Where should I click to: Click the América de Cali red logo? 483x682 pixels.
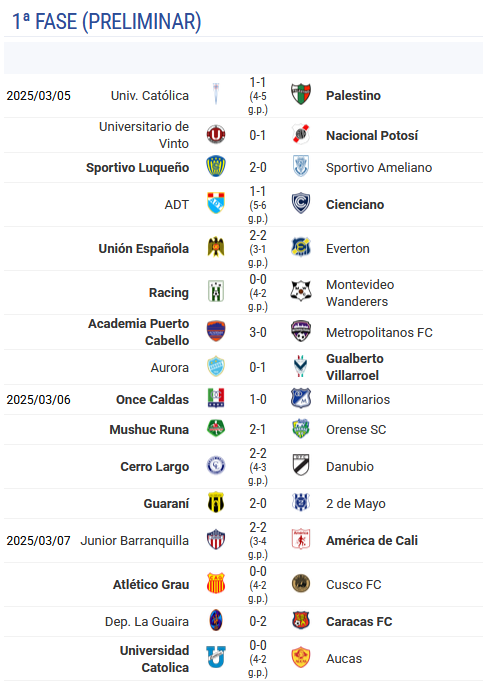[301, 539]
